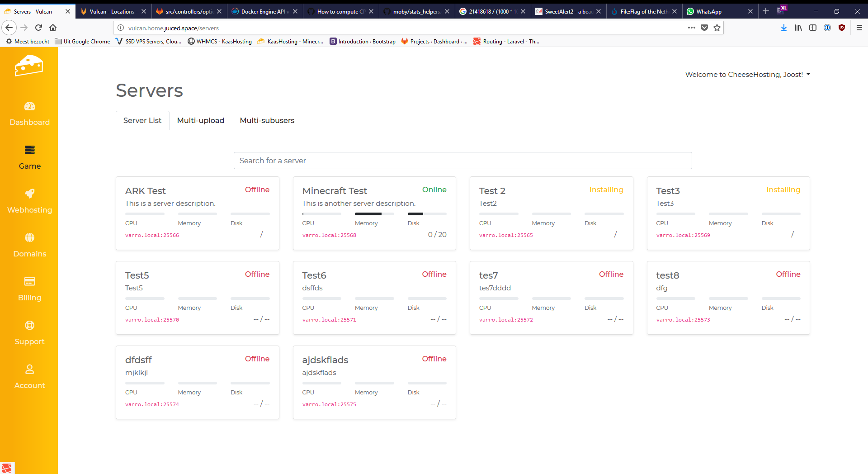
Task: Open the Domains globe icon
Action: point(29,237)
